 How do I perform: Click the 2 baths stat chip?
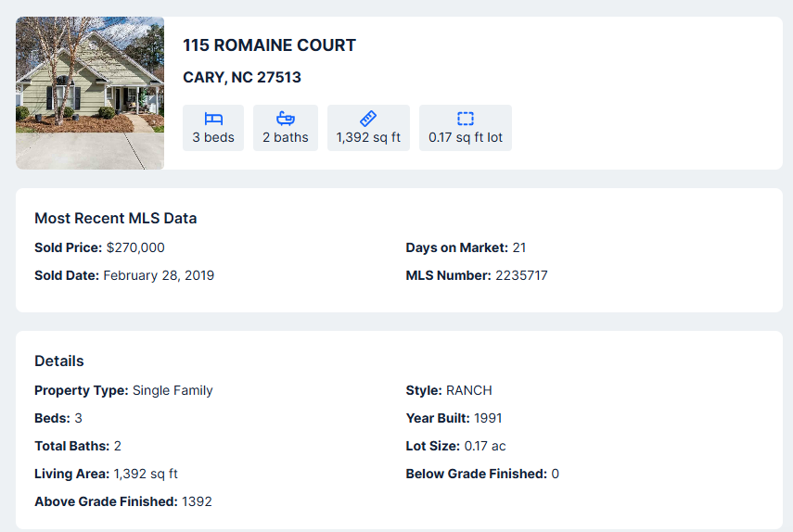click(286, 128)
